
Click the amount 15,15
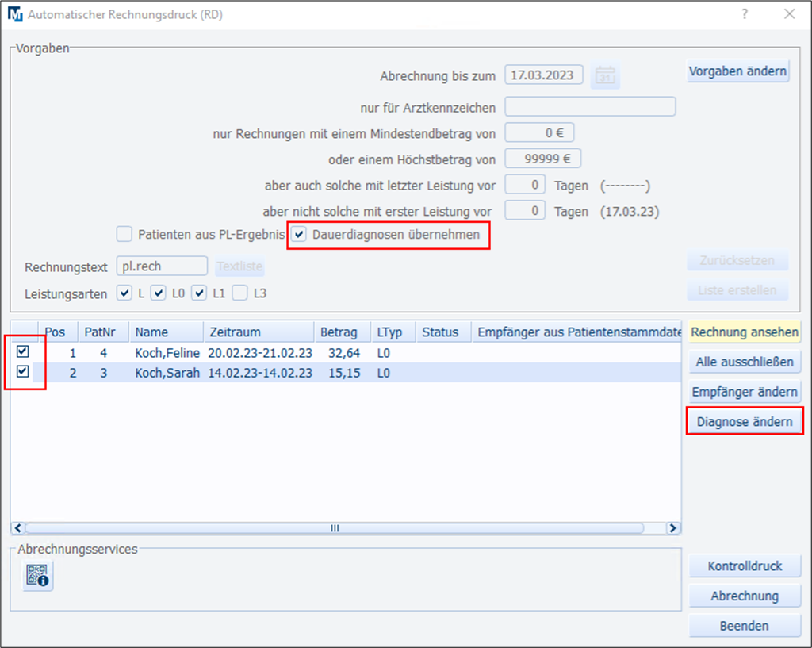(344, 373)
